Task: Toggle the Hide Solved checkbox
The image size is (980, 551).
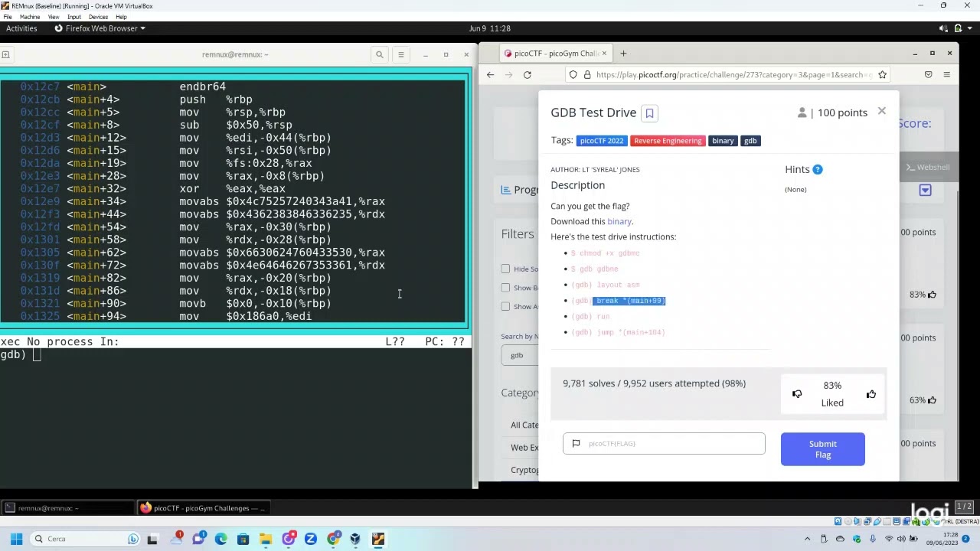Action: pos(505,269)
